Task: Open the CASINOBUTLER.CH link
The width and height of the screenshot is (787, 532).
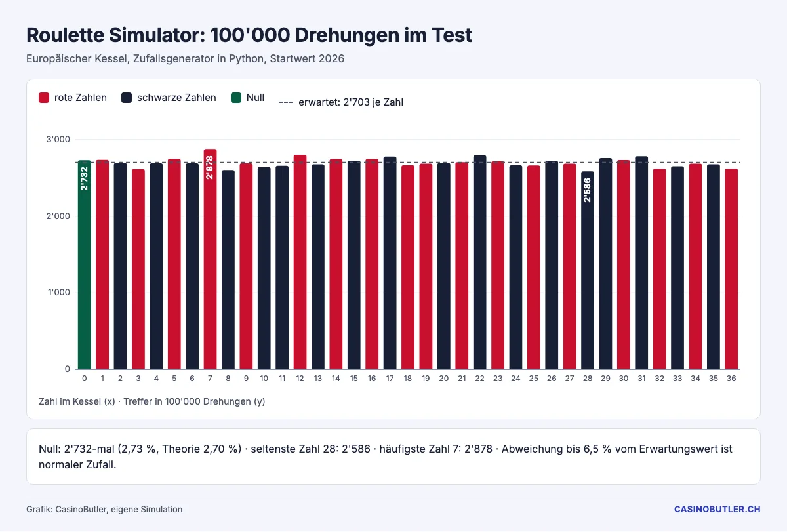Action: click(717, 509)
